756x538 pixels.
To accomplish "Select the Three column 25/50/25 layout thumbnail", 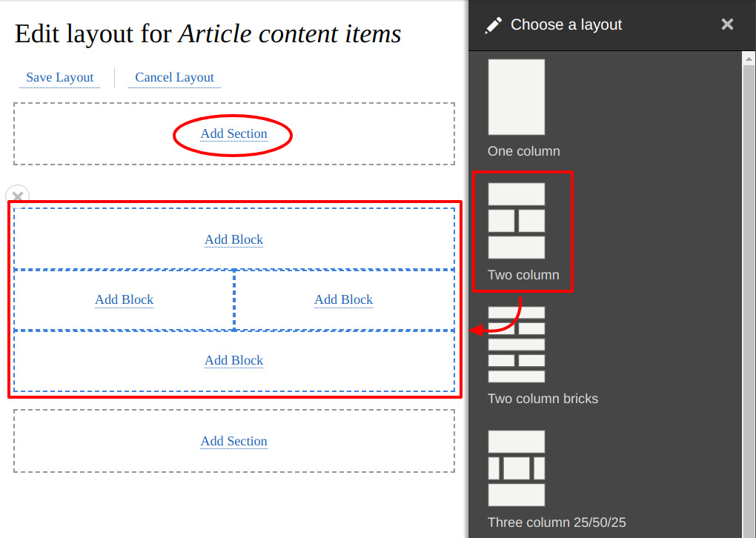I will click(516, 468).
